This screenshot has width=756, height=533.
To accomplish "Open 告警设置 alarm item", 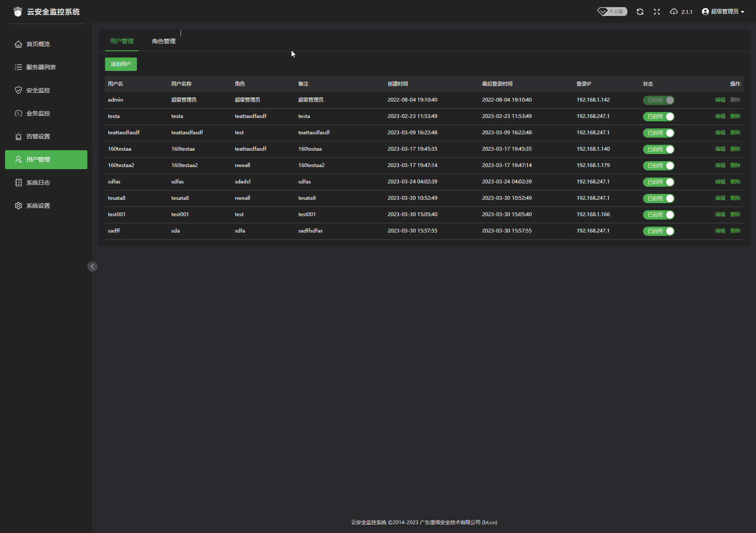I will 38,136.
